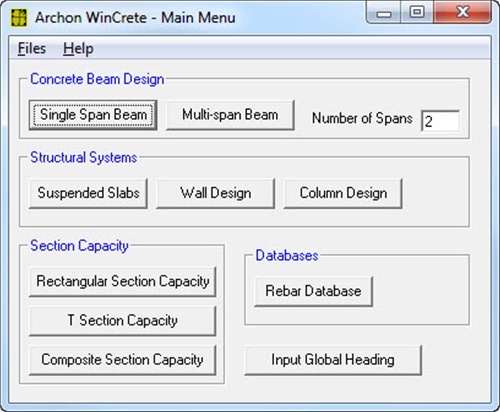Click the 'Number of Spans' label
Viewport: 500px width, 412px height.
point(362,118)
